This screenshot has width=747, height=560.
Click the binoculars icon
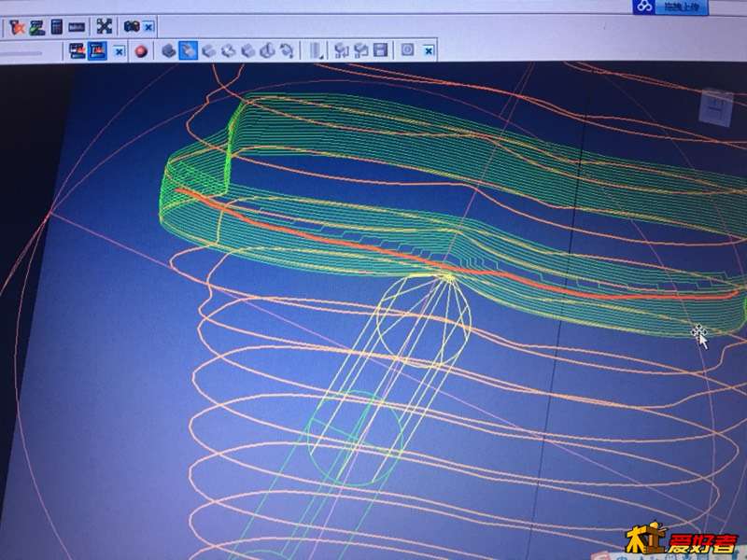pos(132,26)
